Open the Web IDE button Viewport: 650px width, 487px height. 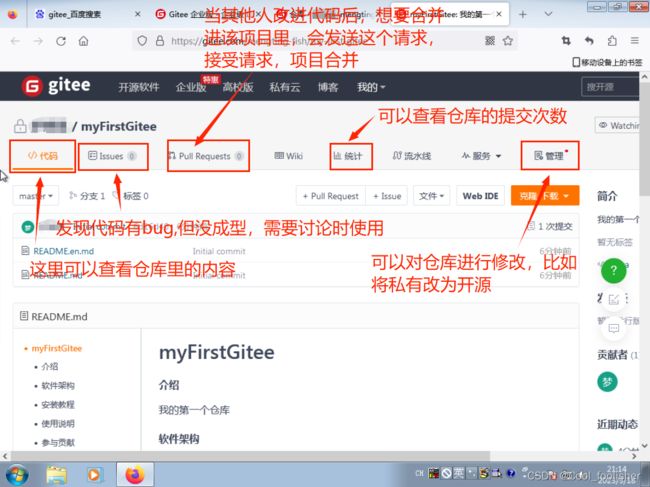480,196
